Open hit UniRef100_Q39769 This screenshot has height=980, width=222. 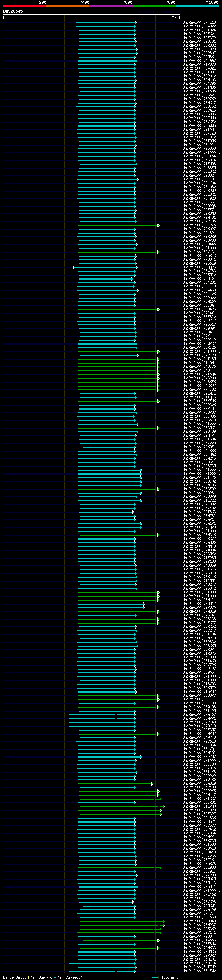click(x=199, y=99)
